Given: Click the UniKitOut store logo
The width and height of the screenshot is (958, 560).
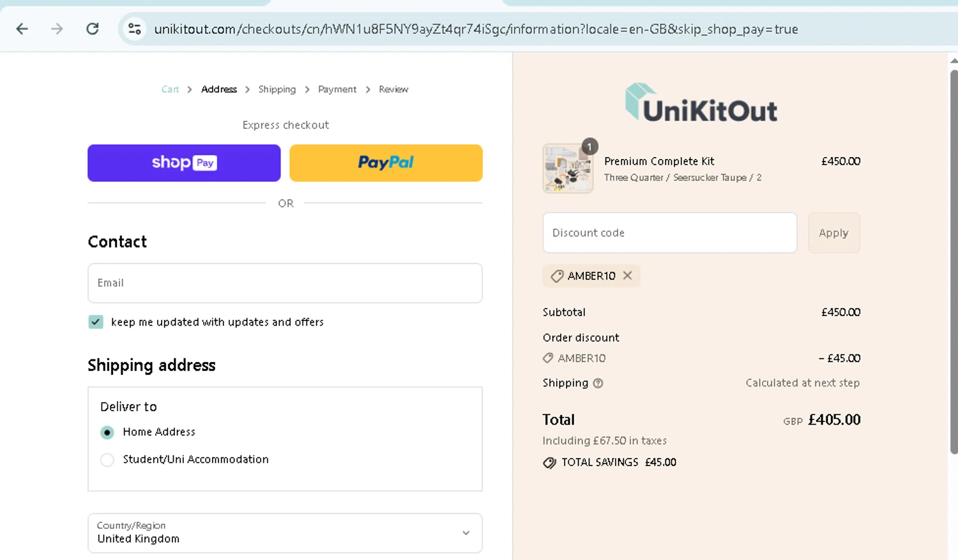Looking at the screenshot, I should click(x=701, y=103).
